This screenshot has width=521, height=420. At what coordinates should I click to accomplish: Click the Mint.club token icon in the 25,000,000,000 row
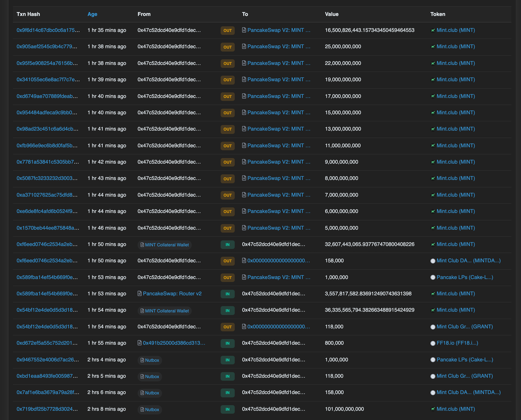(433, 47)
